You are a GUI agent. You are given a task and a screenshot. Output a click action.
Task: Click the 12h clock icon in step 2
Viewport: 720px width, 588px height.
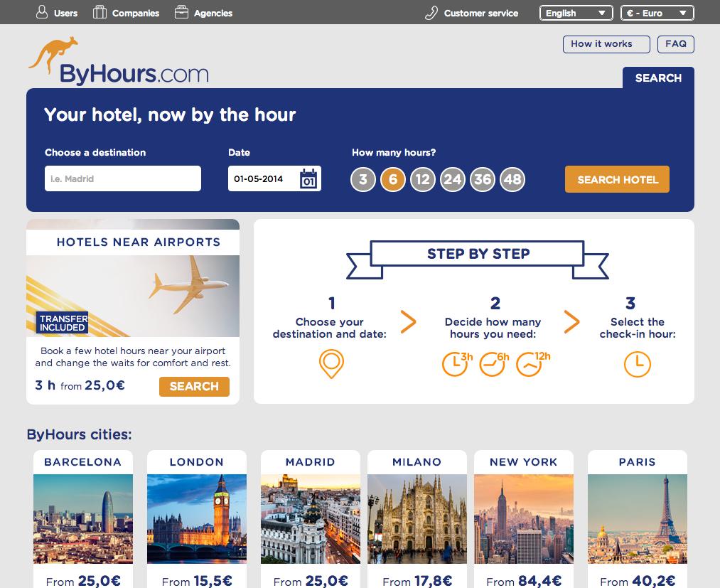pyautogui.click(x=532, y=364)
